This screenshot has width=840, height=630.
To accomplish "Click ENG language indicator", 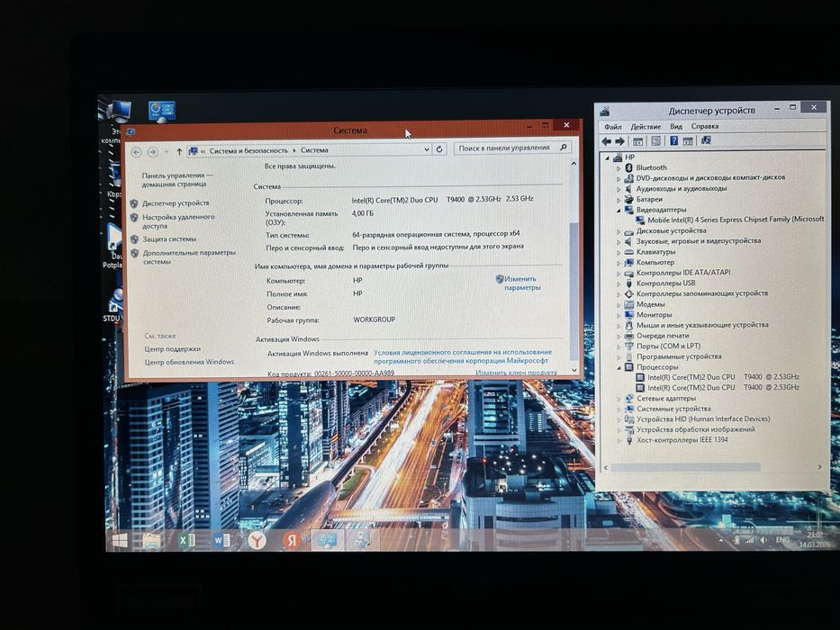I will (x=782, y=539).
